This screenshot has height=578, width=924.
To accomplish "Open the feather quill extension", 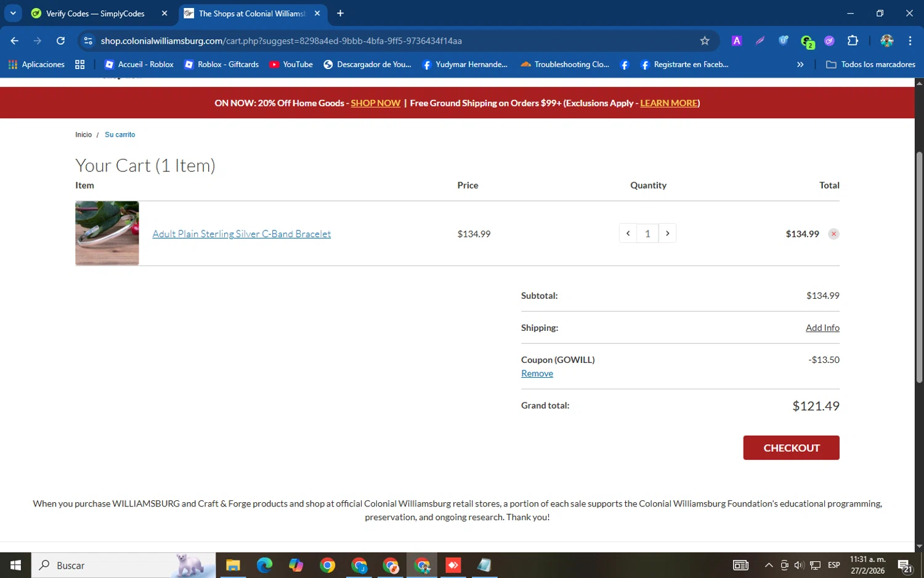I will pos(760,41).
